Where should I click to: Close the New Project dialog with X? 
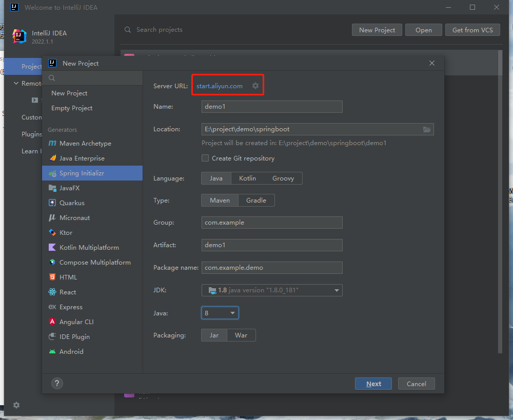432,63
